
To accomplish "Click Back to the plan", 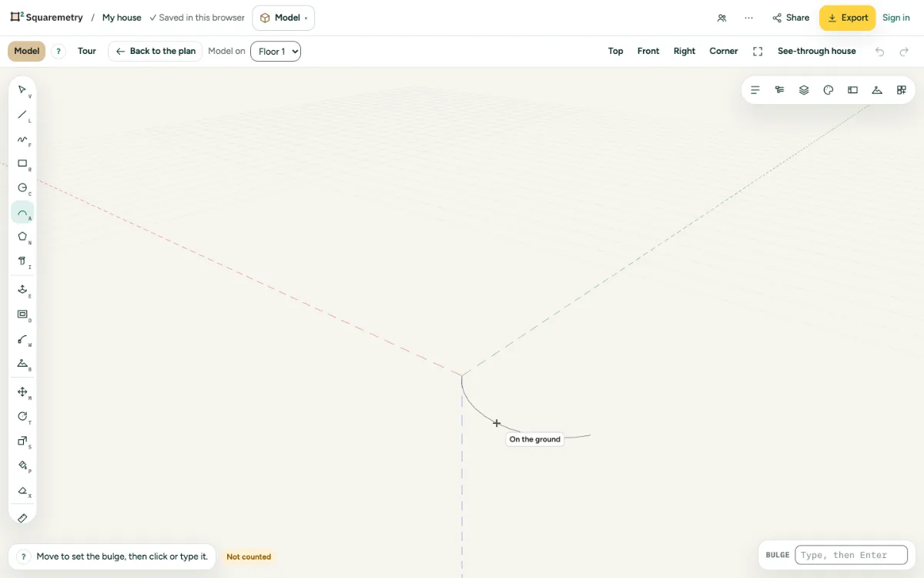I will point(156,52).
